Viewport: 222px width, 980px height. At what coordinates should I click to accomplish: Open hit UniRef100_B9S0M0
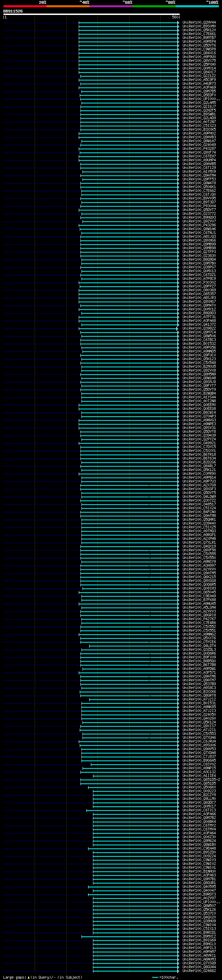(x=199, y=26)
